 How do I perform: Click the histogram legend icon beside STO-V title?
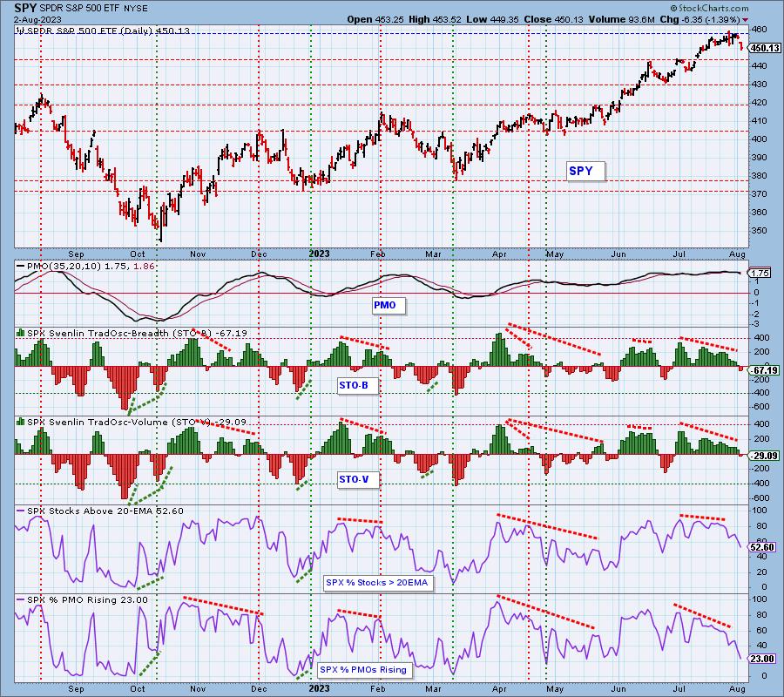[21, 422]
